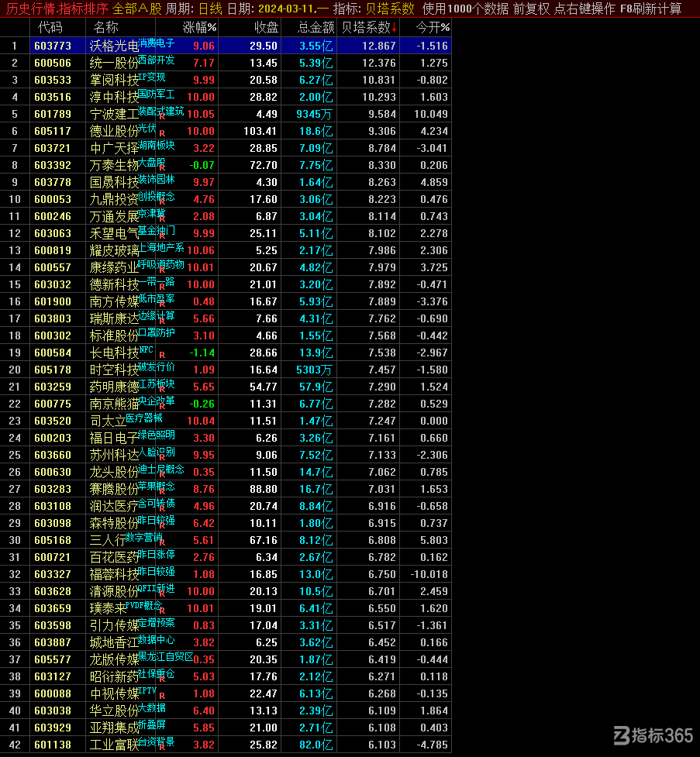Click amount 5303万 in 时空科技 row
700x757 pixels.
pos(315,370)
